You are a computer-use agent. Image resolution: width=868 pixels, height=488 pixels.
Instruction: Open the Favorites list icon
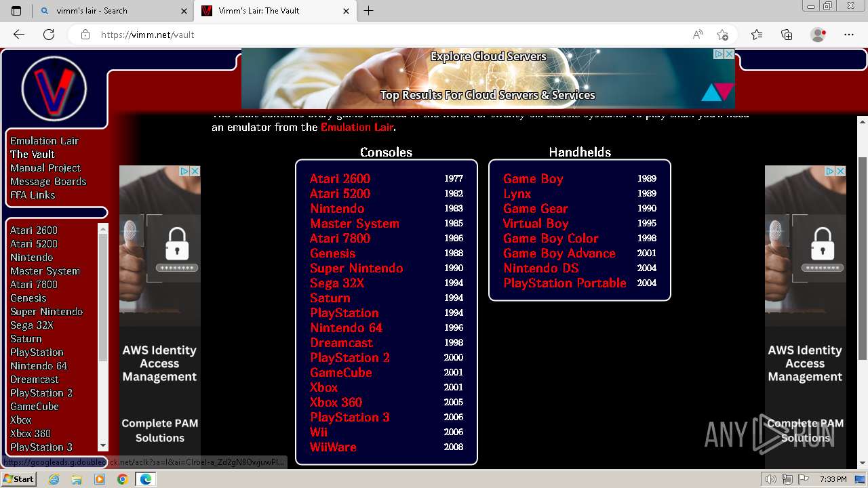757,35
